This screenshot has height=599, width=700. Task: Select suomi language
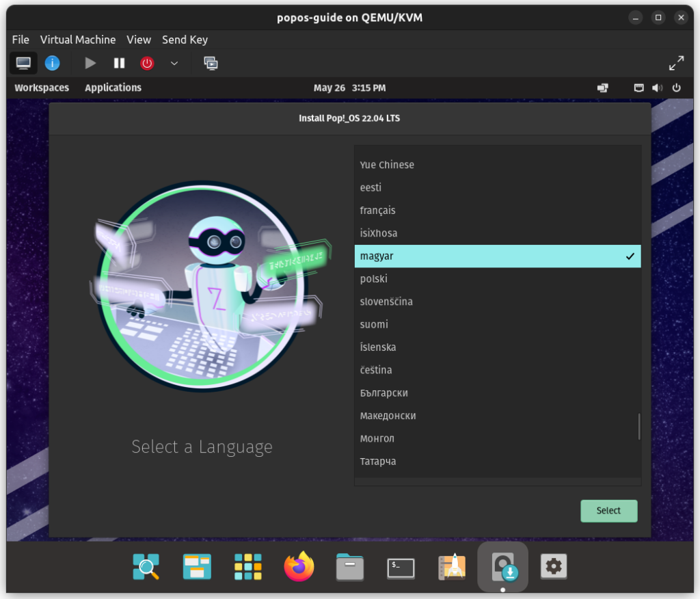click(498, 324)
